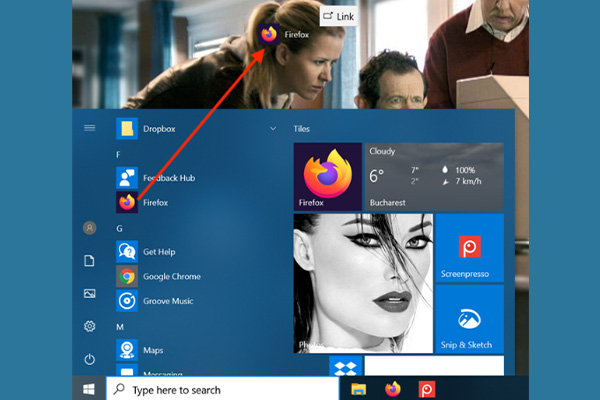Click the Power icon in Start sidebar
Screen dimensions: 600x400
(x=90, y=359)
